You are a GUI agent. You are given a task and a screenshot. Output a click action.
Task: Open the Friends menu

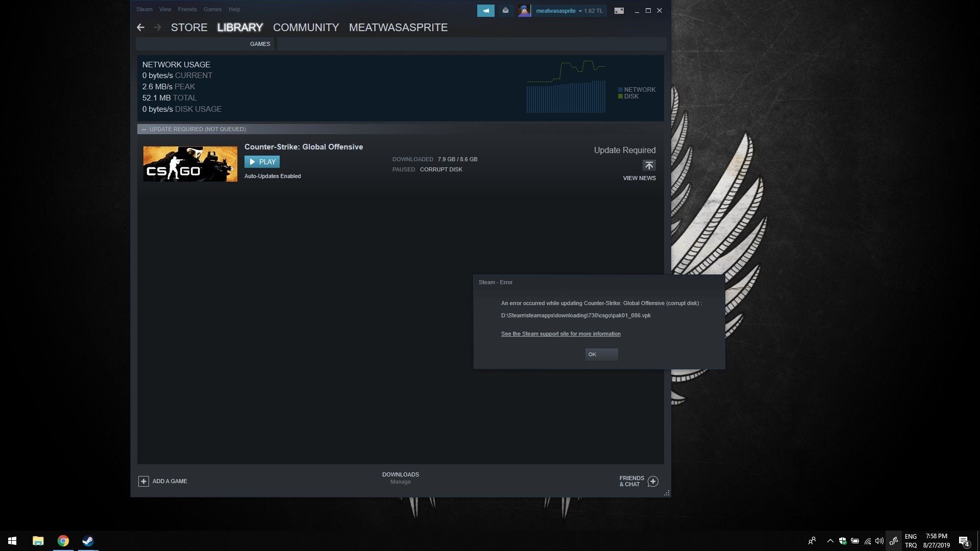187,9
